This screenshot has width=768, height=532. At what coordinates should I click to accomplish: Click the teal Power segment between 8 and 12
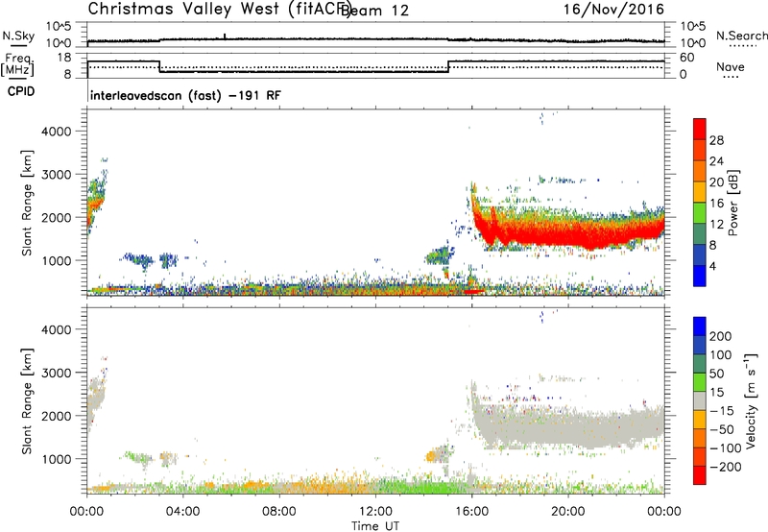pyautogui.click(x=700, y=233)
